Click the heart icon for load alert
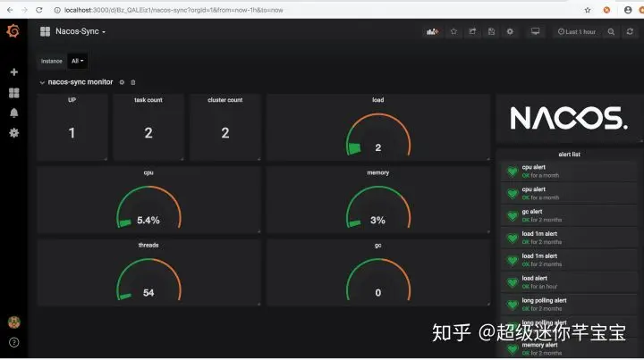 coord(513,282)
